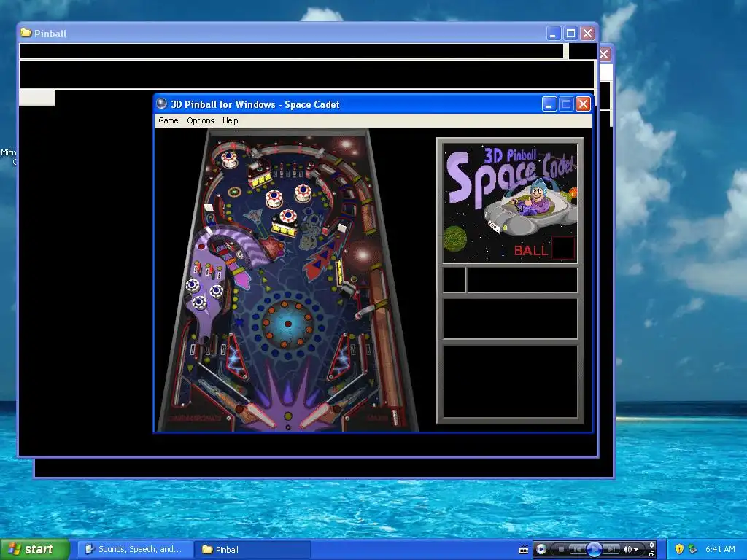This screenshot has height=560, width=747.
Task: Click the 3D Pinball title bar ball icon
Action: click(x=162, y=104)
